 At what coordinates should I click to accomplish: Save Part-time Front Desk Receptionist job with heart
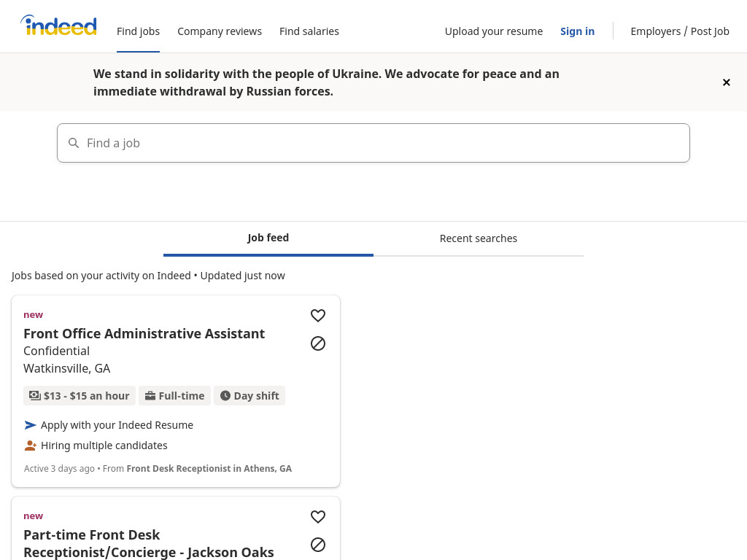318,517
